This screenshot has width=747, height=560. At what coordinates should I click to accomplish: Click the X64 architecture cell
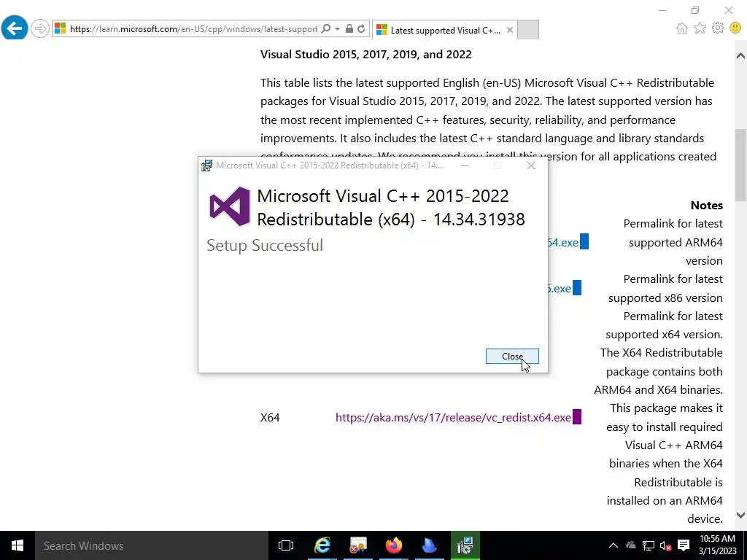point(270,418)
